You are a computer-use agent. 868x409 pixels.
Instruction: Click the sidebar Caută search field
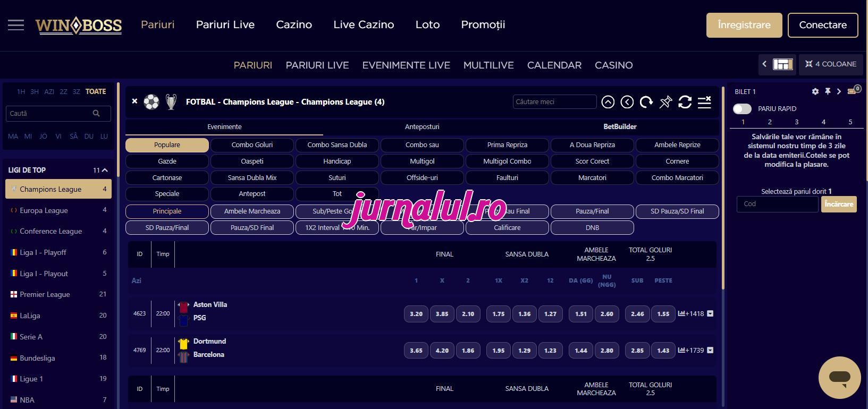coord(58,113)
